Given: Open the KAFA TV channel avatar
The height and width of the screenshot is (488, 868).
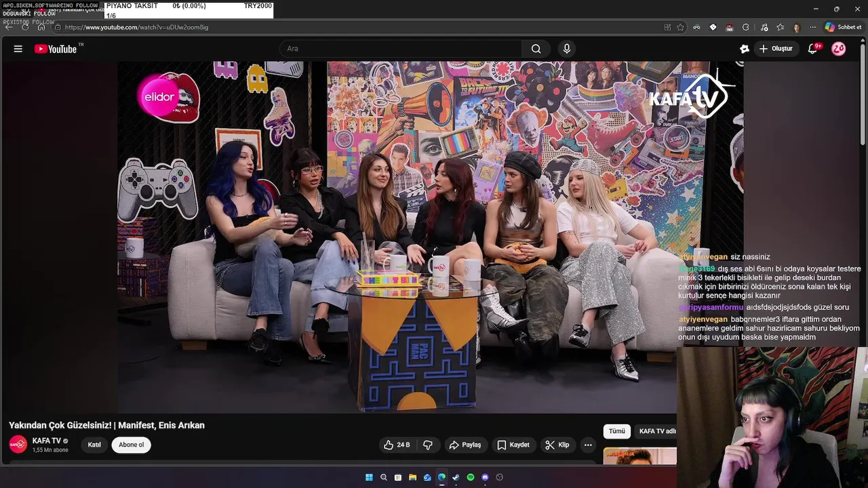Looking at the screenshot, I should point(18,445).
